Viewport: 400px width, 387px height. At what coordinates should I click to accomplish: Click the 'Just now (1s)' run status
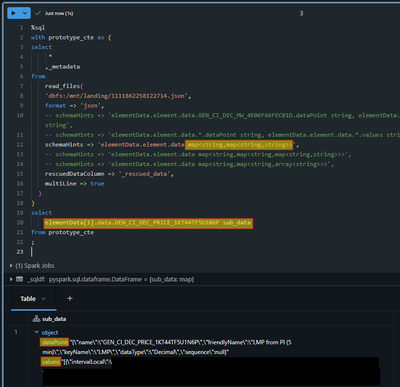(59, 13)
